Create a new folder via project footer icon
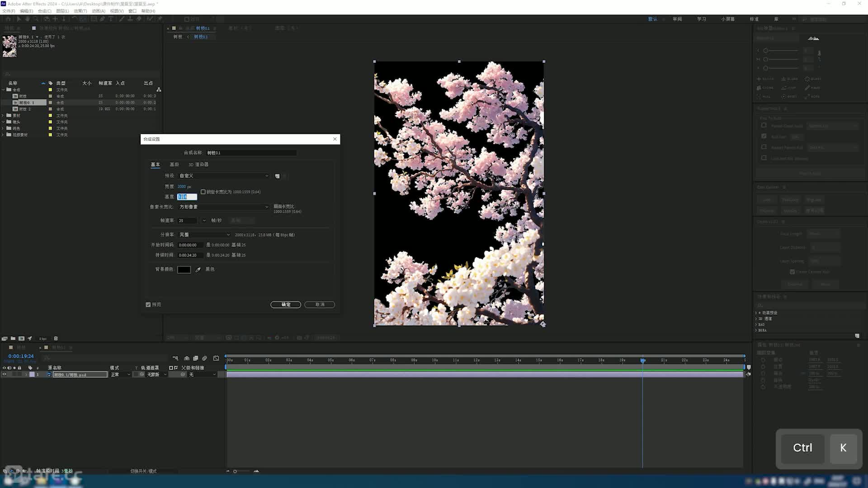Image resolution: width=868 pixels, height=488 pixels. point(13,338)
